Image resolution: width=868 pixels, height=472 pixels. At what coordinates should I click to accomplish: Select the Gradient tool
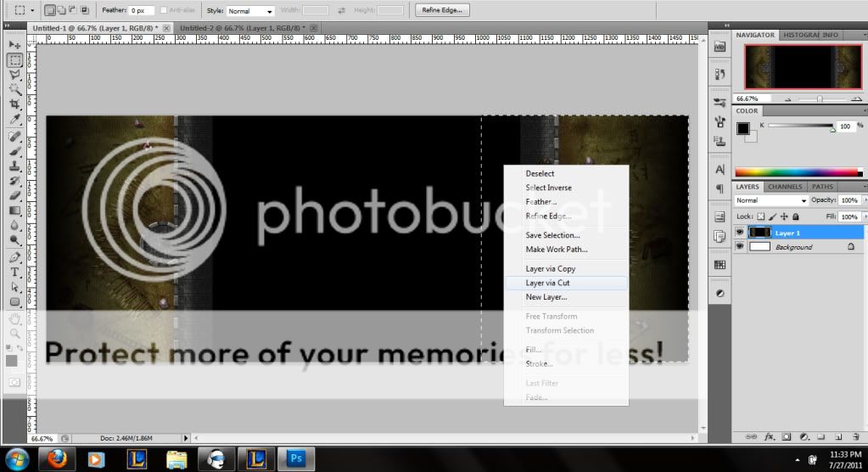coord(14,211)
